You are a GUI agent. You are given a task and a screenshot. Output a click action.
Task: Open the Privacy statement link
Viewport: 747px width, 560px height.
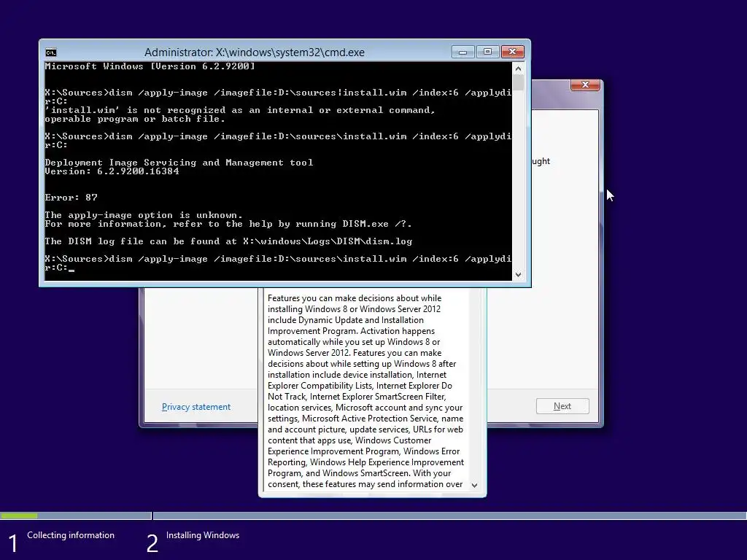pyautogui.click(x=196, y=407)
